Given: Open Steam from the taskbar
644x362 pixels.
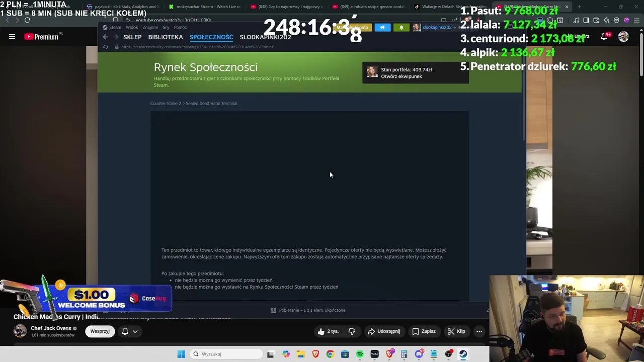Looking at the screenshot, I should click(x=463, y=354).
